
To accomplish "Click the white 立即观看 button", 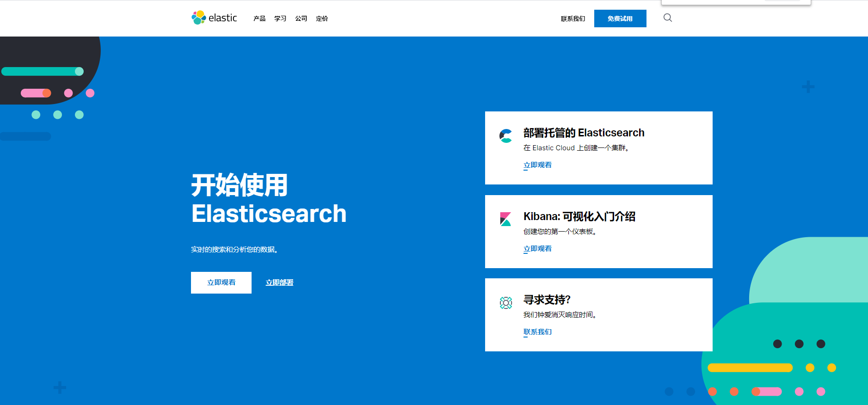I will pyautogui.click(x=221, y=282).
